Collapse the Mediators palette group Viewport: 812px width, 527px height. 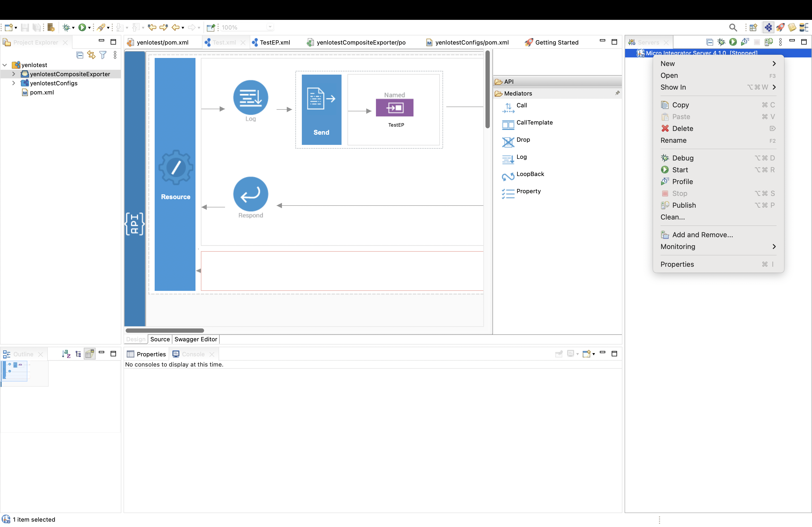tap(557, 93)
